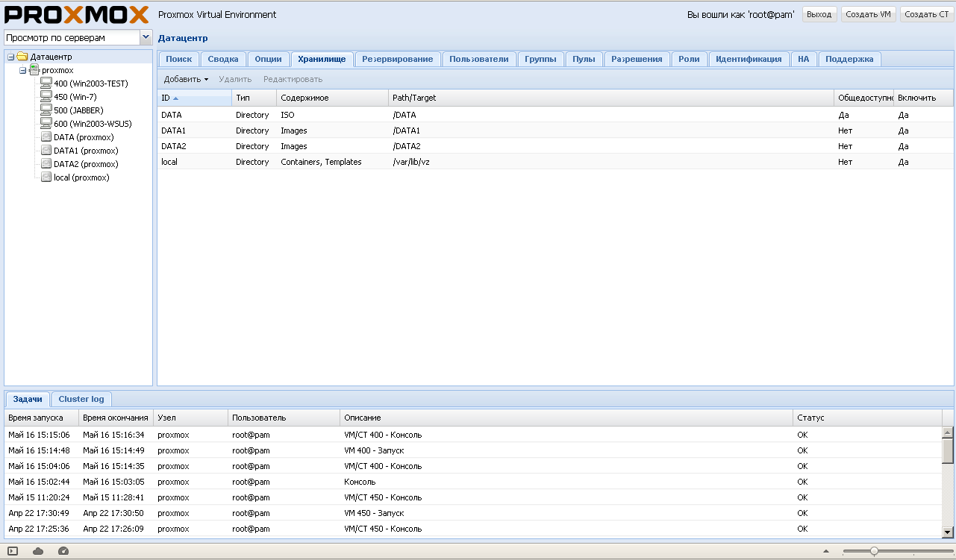Open the Резервирование tab
956x560 pixels.
[x=398, y=59]
